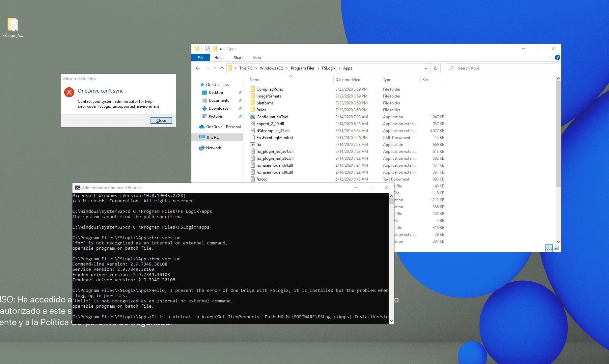Select the d3dcompiler_47.dll file icon

253,131
